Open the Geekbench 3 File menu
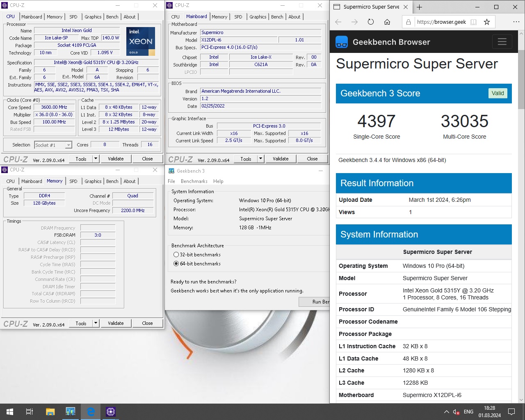The image size is (525, 420). tap(171, 181)
